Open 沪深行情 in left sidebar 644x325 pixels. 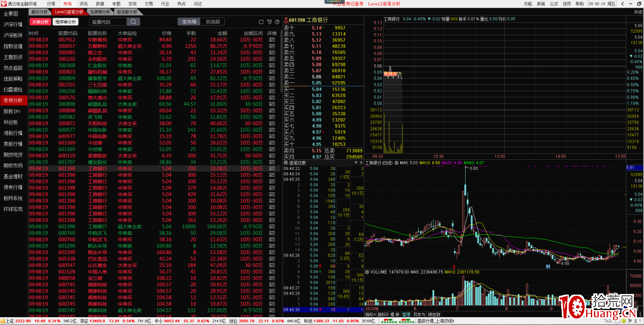[x=13, y=24]
